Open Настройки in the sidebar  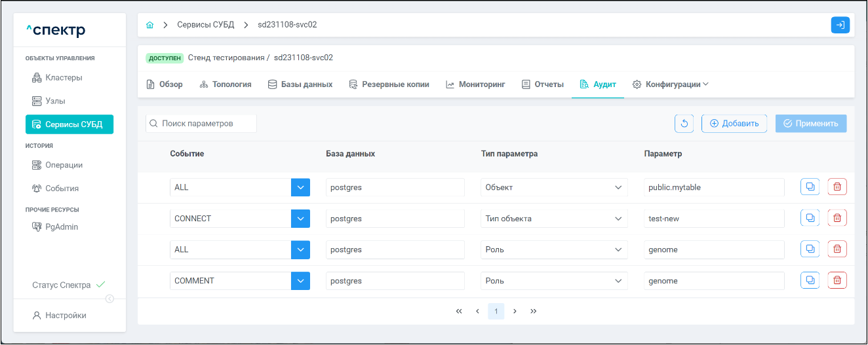click(66, 316)
